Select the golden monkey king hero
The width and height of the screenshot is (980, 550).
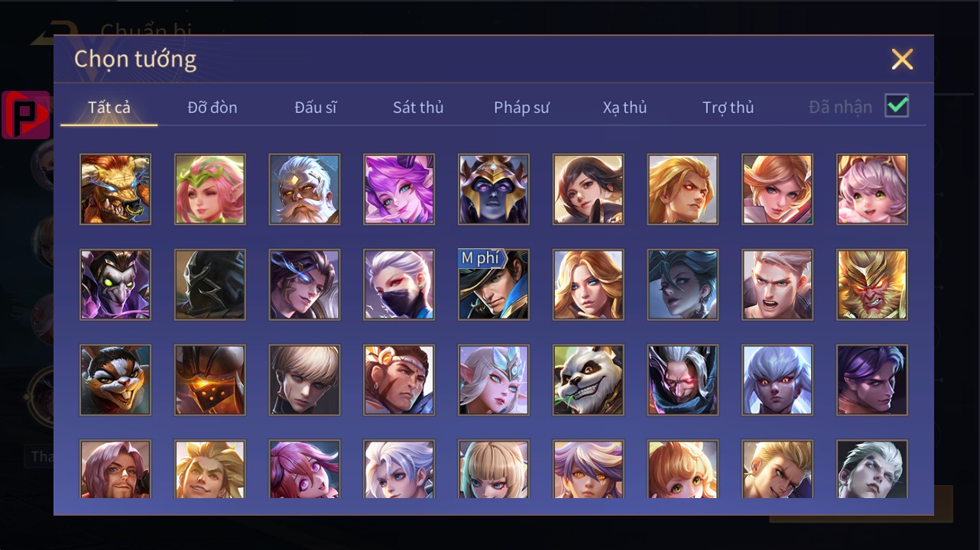click(872, 284)
